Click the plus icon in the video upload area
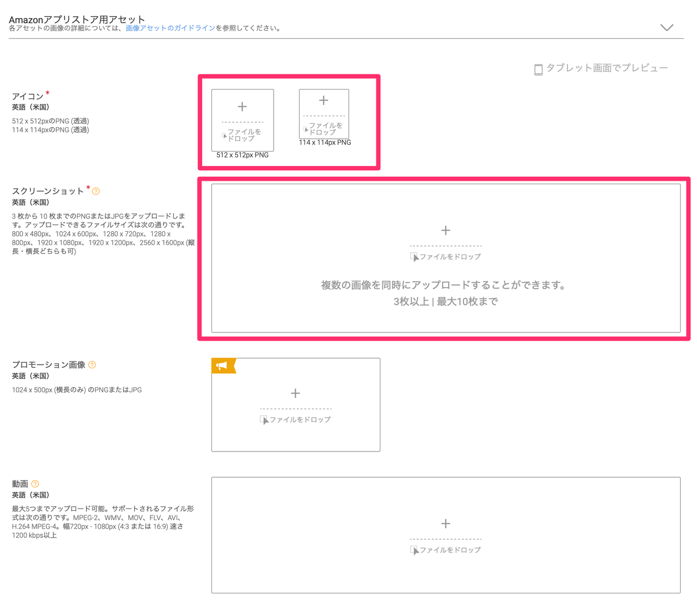The height and width of the screenshot is (616, 697). (x=445, y=524)
